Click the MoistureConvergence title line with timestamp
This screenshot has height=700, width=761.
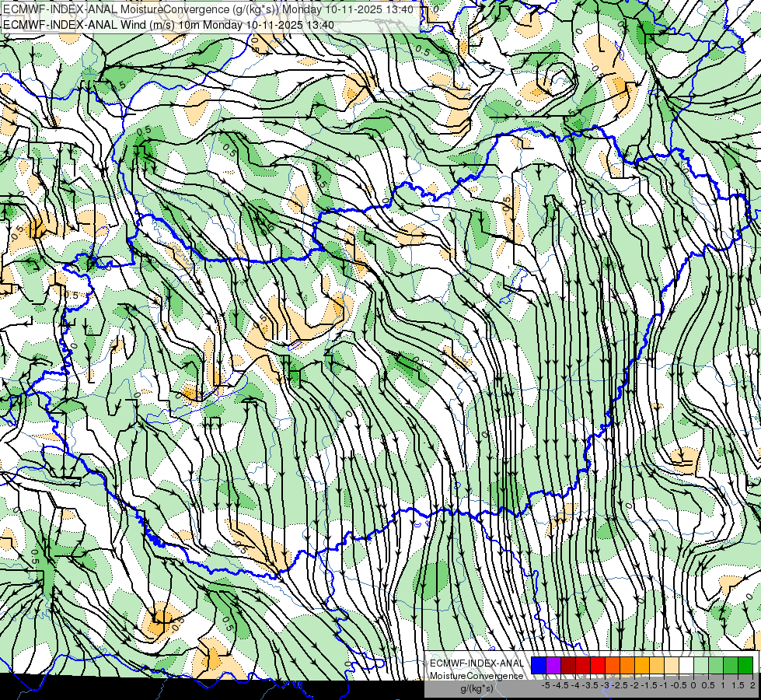pyautogui.click(x=208, y=9)
